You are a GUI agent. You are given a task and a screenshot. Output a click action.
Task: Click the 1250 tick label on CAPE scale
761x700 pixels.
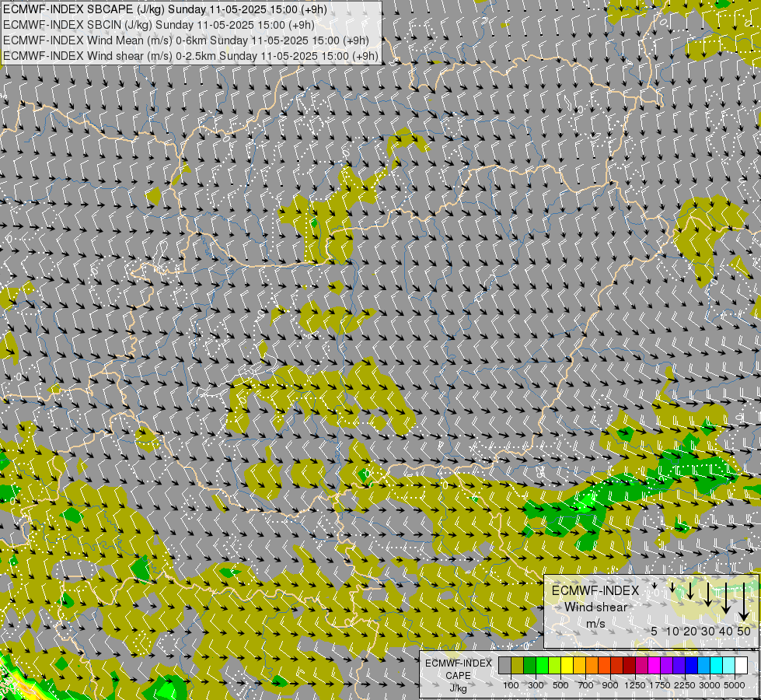635,685
